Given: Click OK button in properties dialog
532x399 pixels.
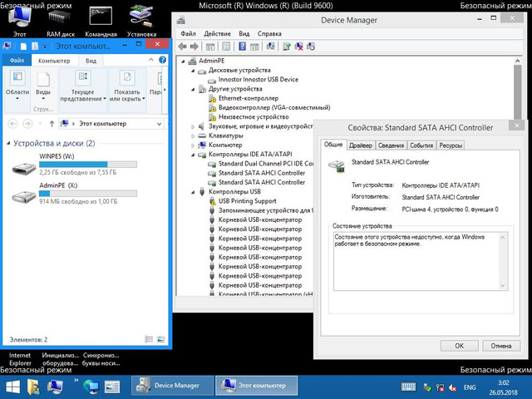Looking at the screenshot, I should 459,346.
